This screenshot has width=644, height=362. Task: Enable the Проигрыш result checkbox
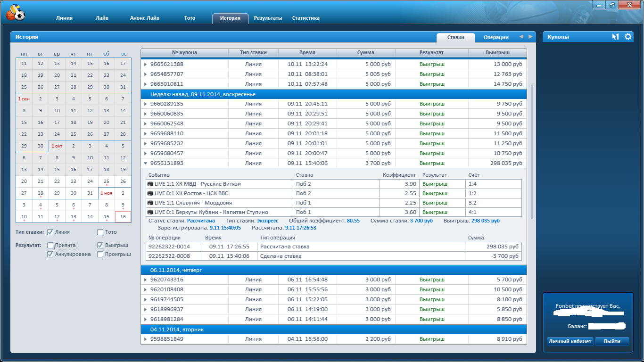[100, 254]
